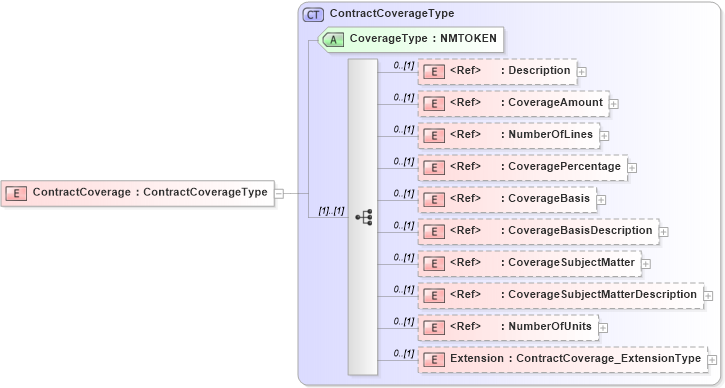The height and width of the screenshot is (388, 725).
Task: Click the attribute A icon of CoverageType
Action: [x=333, y=40]
